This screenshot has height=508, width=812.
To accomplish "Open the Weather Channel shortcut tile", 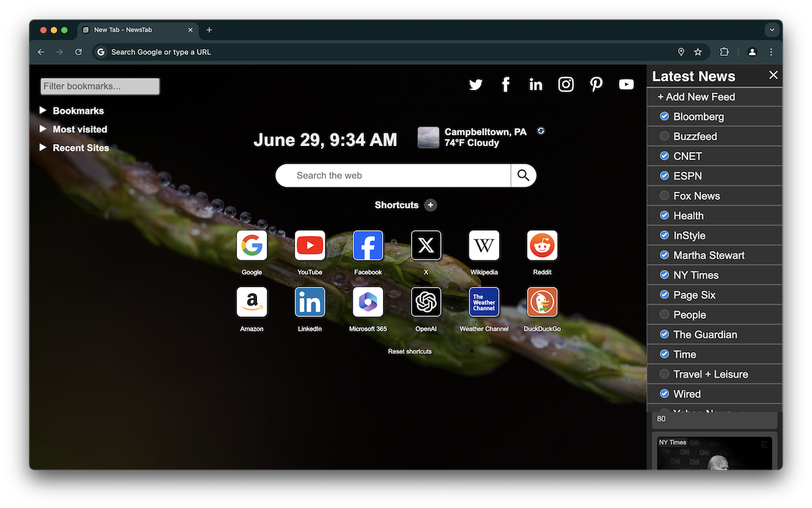I will 484,302.
